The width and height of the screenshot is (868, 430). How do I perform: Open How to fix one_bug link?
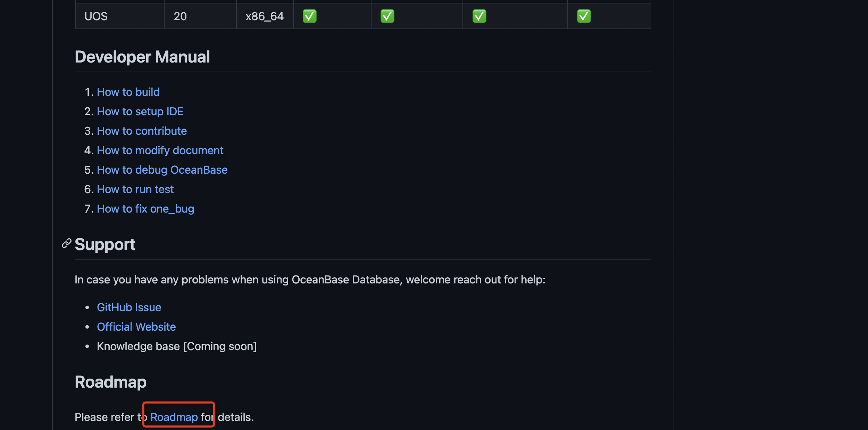pos(145,209)
